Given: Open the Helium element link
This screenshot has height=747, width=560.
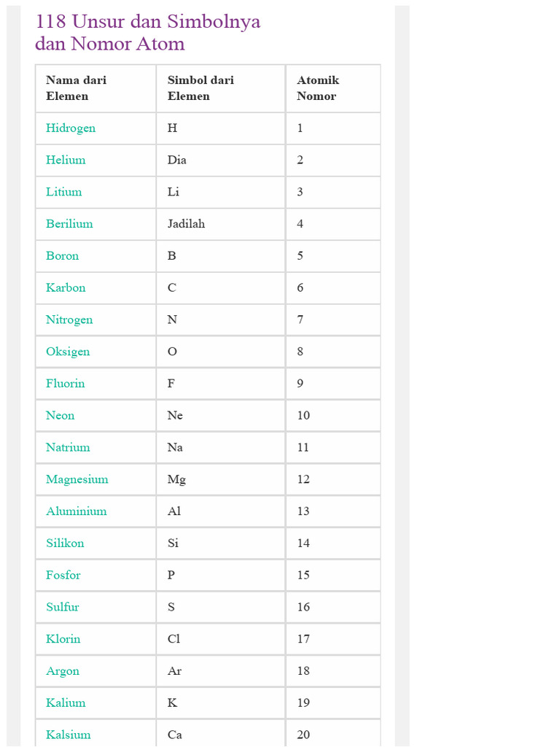Looking at the screenshot, I should pos(66,160).
